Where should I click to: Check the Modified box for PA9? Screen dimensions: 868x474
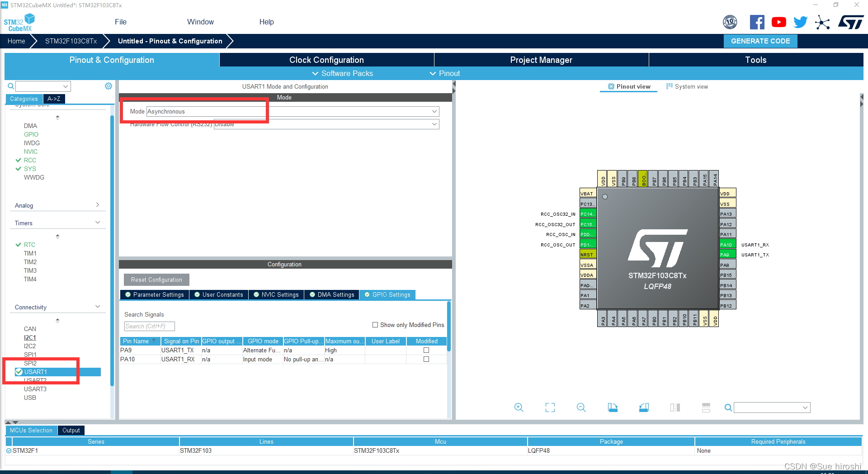tap(426, 350)
